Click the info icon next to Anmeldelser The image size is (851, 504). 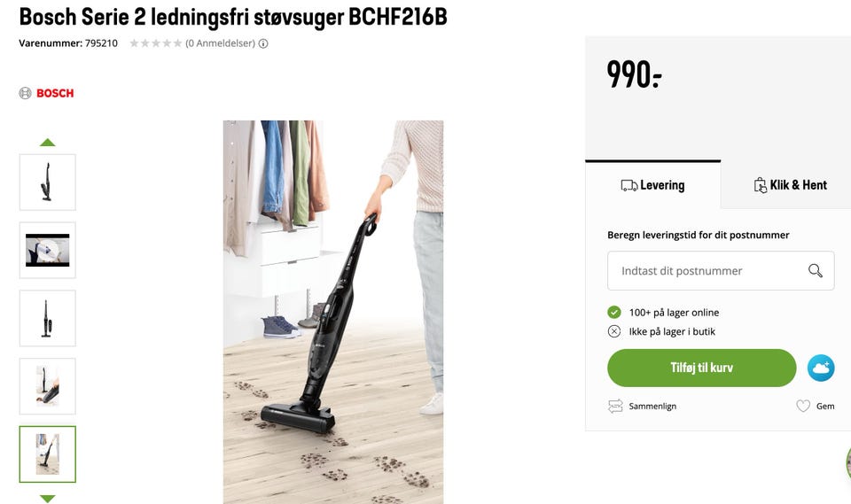[x=263, y=43]
